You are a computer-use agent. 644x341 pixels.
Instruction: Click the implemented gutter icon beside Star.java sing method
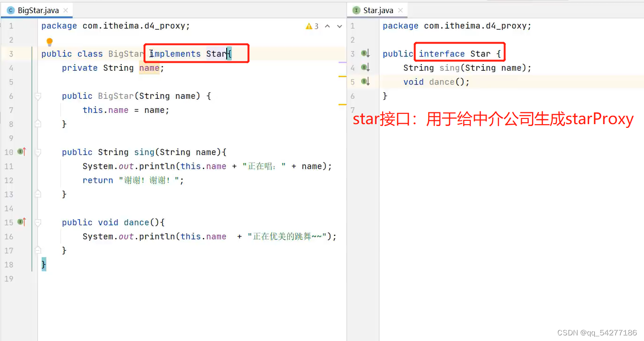pyautogui.click(x=366, y=68)
